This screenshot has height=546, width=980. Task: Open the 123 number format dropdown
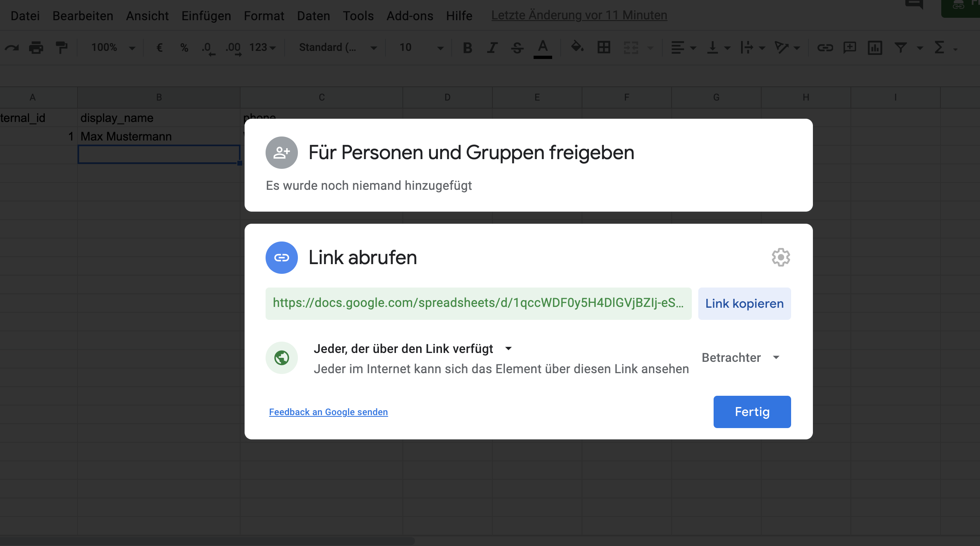click(x=262, y=48)
